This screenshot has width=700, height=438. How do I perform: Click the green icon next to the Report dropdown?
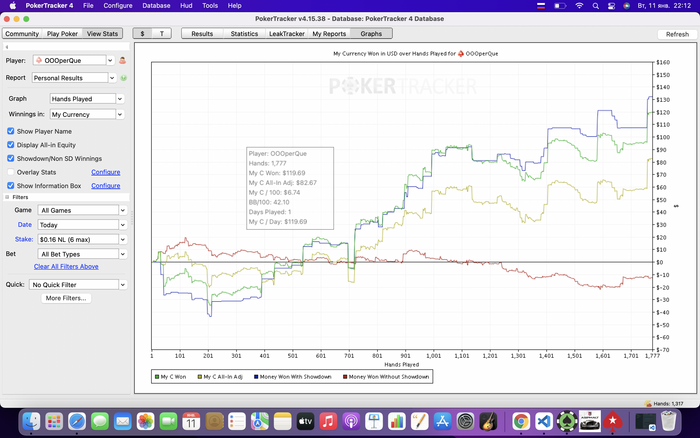coord(124,78)
